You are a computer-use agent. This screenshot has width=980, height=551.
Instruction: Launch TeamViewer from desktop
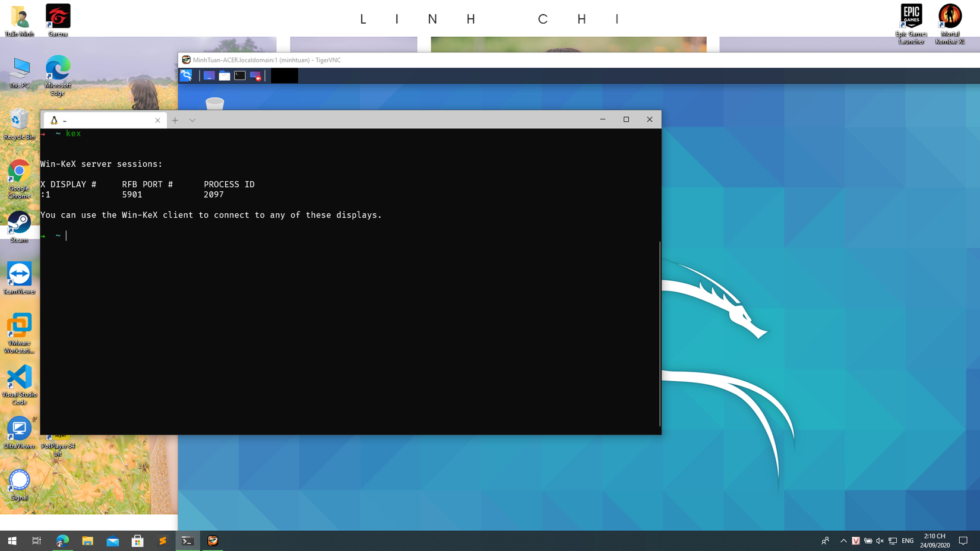point(19,278)
